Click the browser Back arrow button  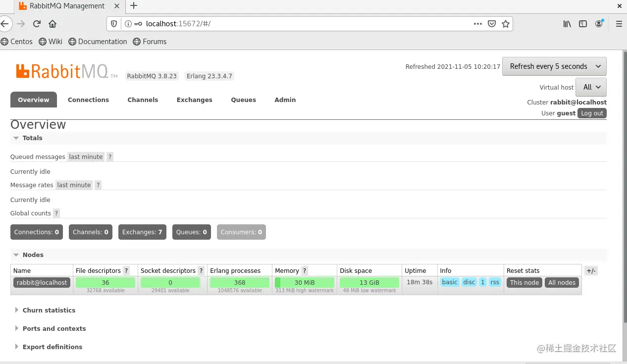pyautogui.click(x=4, y=24)
